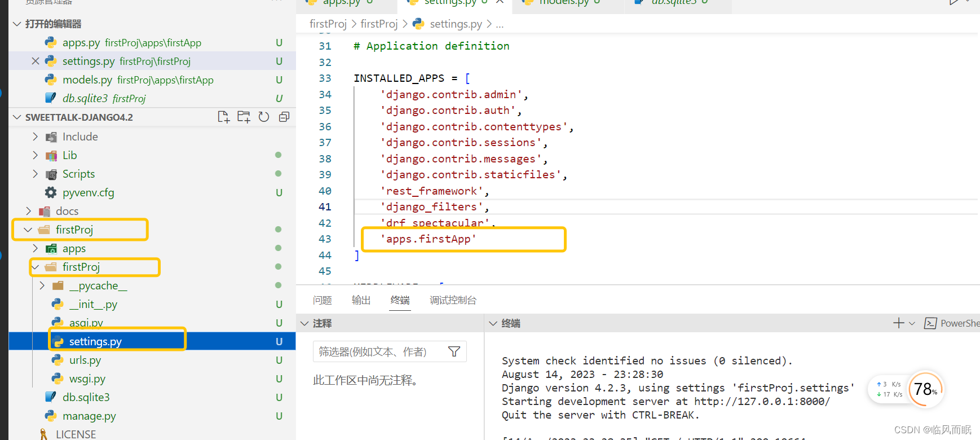Select the Terminal (终端) panel tab
Screen dimensions: 980x440
[x=400, y=300]
